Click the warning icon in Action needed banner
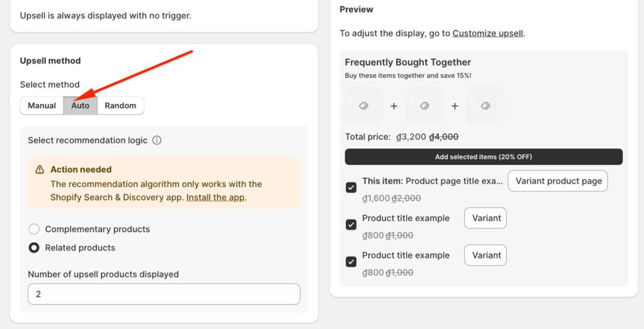This screenshot has height=329, width=644. pos(40,170)
